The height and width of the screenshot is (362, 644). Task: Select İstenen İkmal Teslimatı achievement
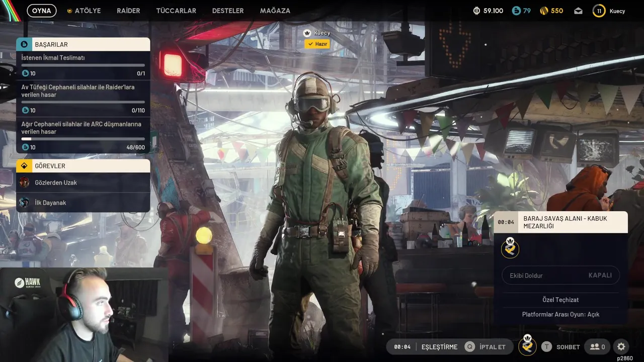(x=83, y=65)
